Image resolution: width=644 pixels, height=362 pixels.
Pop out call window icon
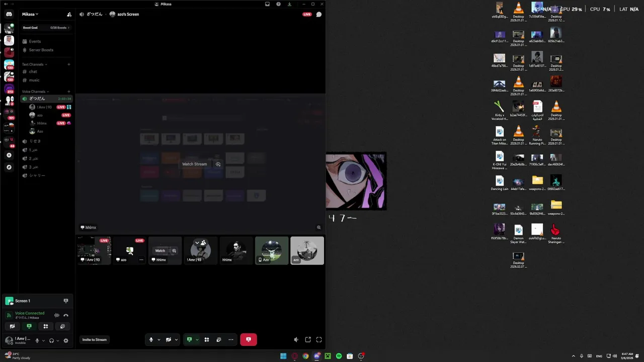[x=308, y=340]
